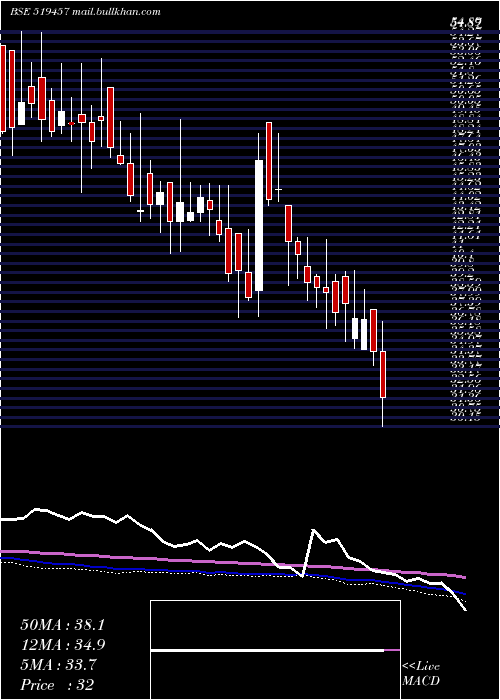Click the 50MA : 38.1 value

(x=62, y=625)
